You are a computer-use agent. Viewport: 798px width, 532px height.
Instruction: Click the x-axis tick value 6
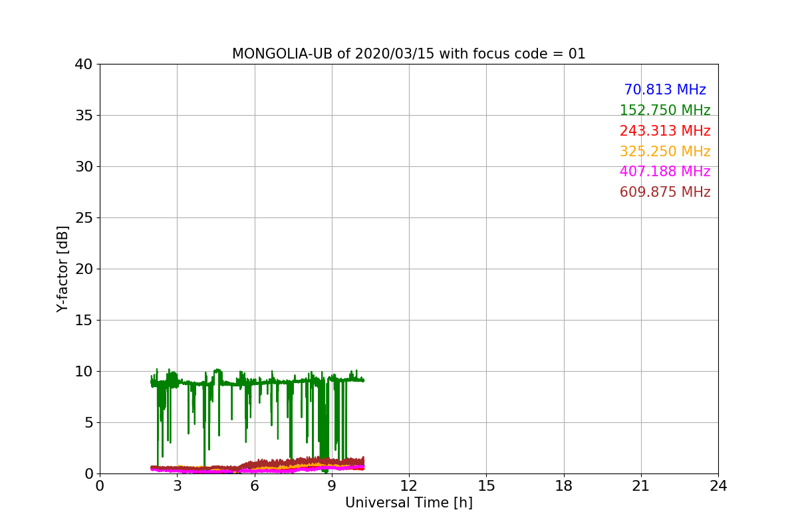tap(255, 486)
